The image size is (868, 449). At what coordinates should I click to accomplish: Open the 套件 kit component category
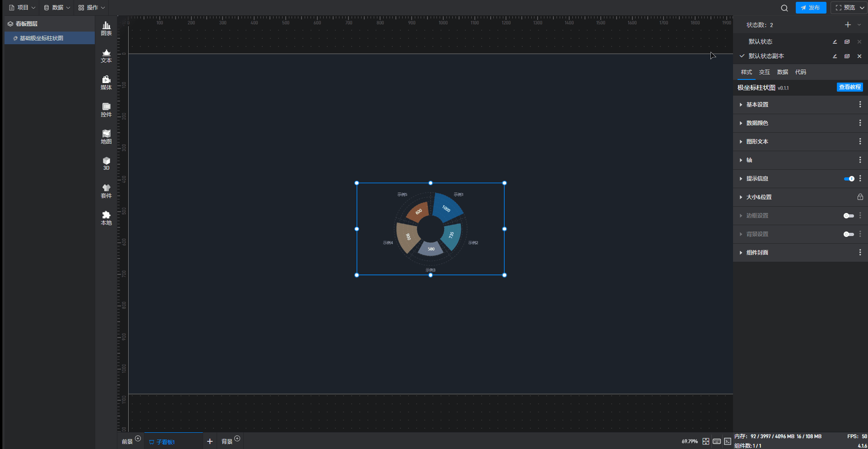pos(106,191)
